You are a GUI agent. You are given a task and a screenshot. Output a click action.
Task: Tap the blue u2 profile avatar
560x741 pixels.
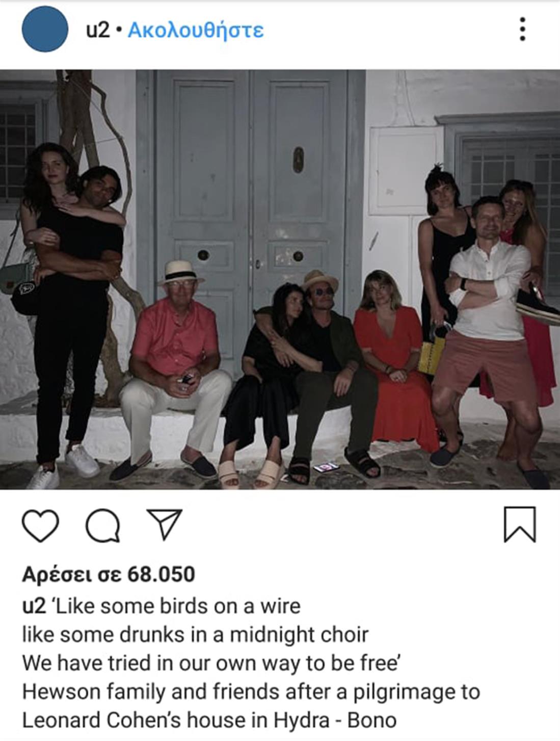coord(45,29)
